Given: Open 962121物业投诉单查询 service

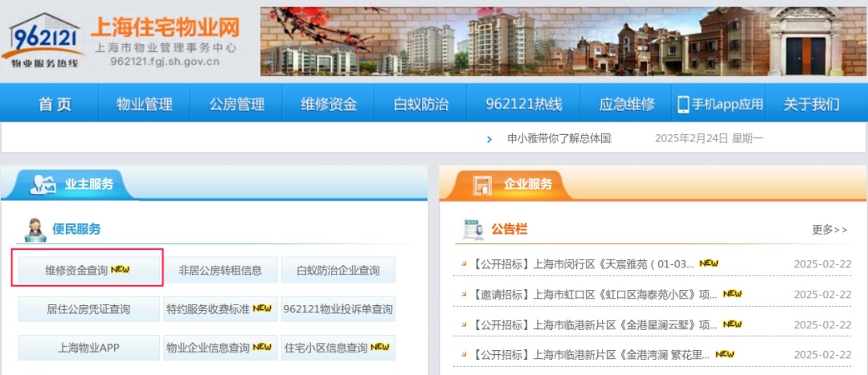Looking at the screenshot, I should pyautogui.click(x=338, y=308).
